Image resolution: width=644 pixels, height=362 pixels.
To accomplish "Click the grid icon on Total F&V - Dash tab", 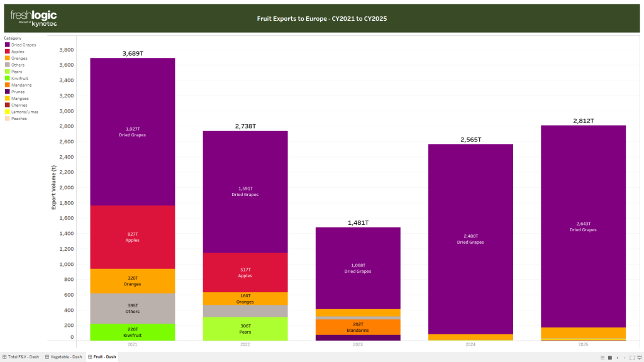I will point(5,356).
